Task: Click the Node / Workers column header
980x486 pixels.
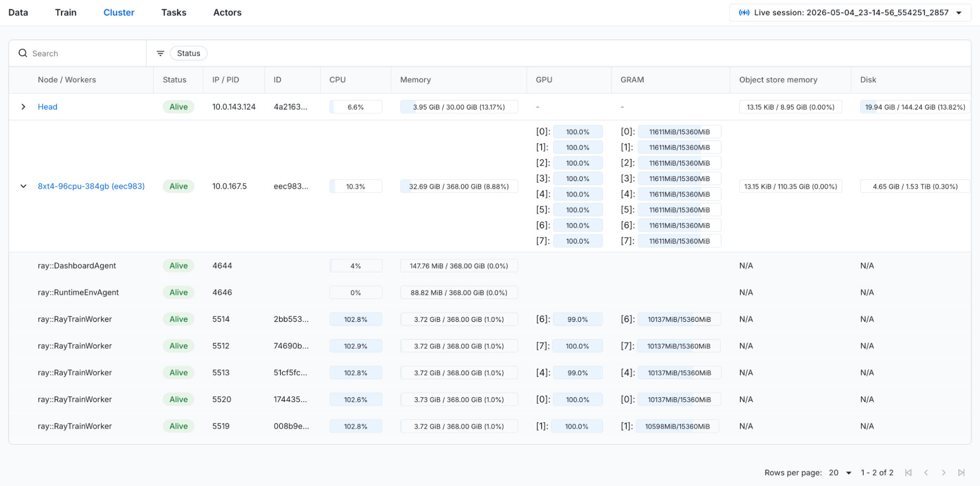Action: 67,80
